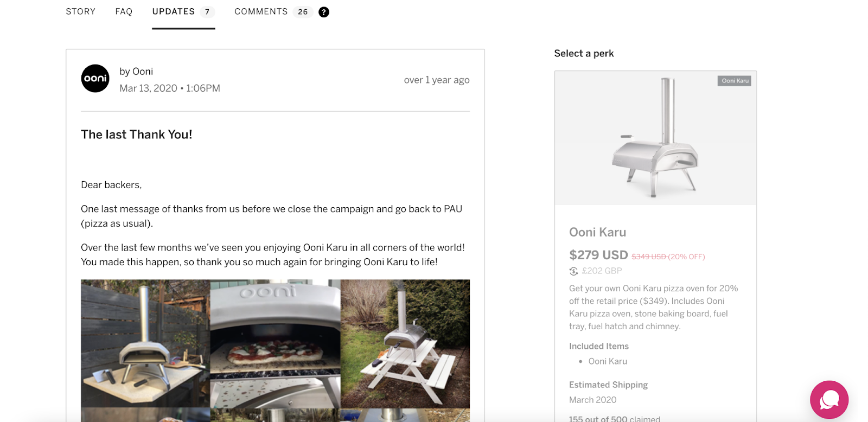Open the FAQ tab
The image size is (868, 422).
[x=124, y=11]
